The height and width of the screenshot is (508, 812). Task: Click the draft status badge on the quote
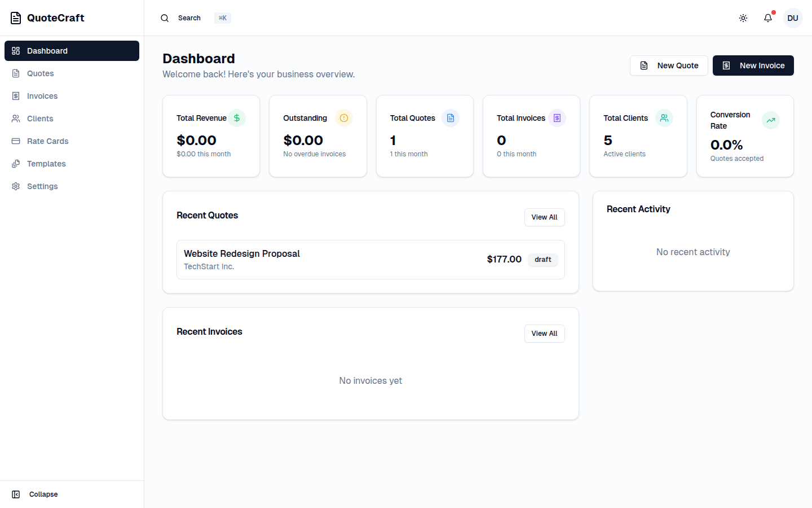point(542,259)
